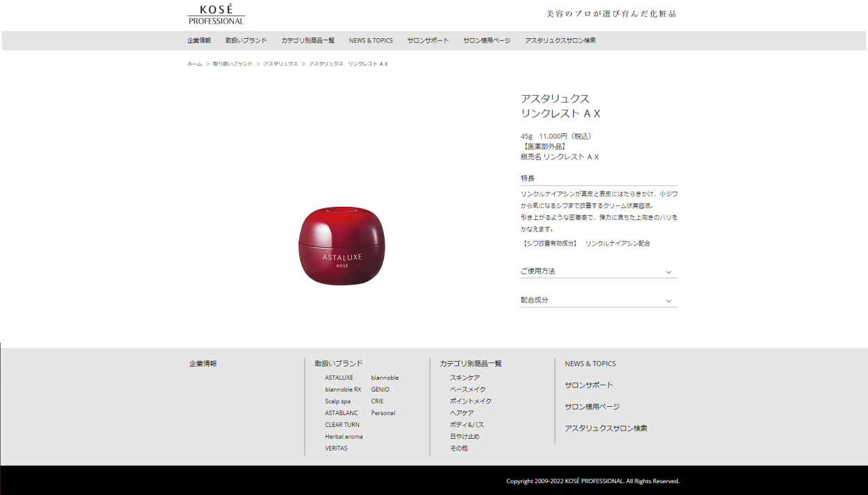
Task: Open Personal brand in footer
Action: 383,413
